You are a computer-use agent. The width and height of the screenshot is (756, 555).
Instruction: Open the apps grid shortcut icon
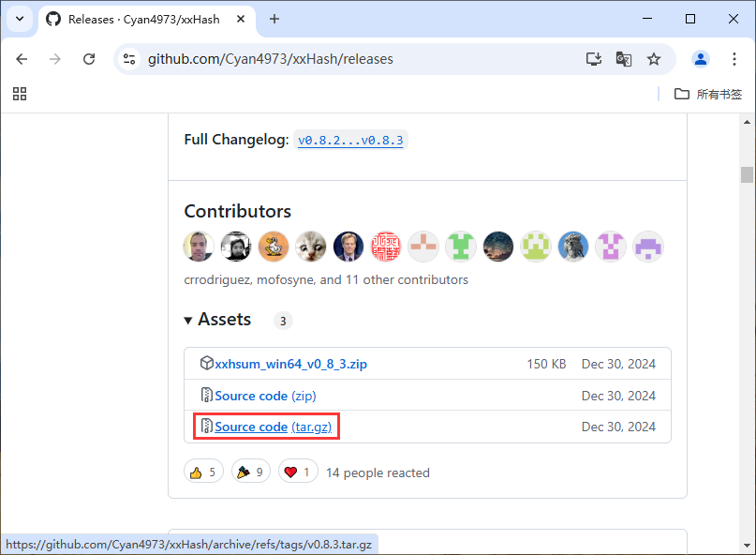[20, 94]
